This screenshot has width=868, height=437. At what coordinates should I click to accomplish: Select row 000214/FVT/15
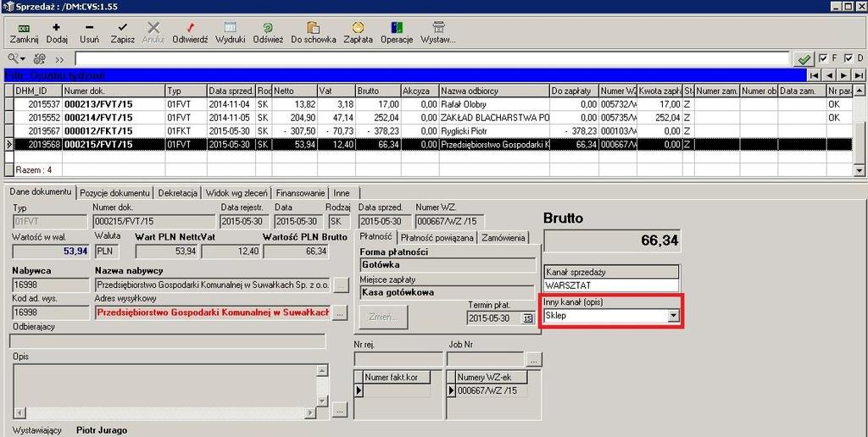[429, 118]
